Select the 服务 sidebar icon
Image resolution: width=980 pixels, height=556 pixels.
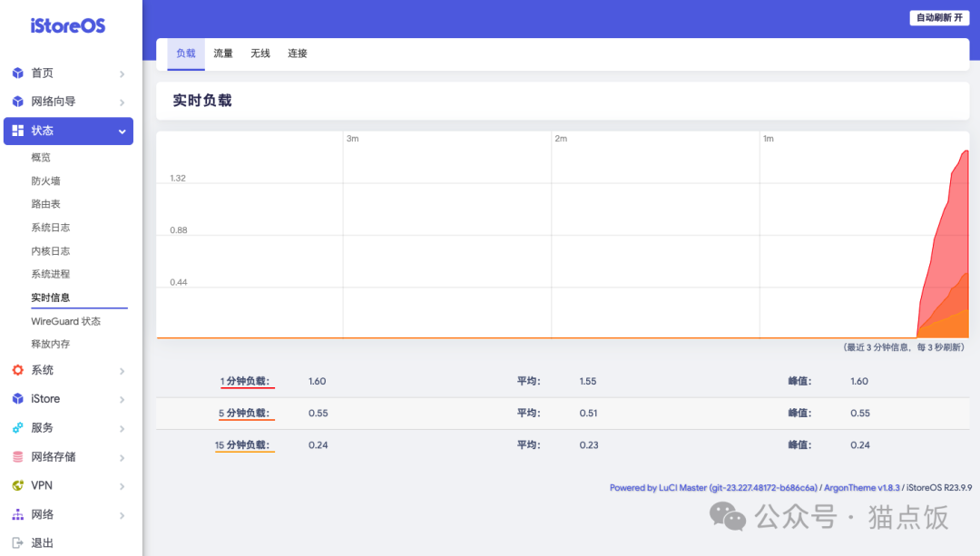coord(16,428)
